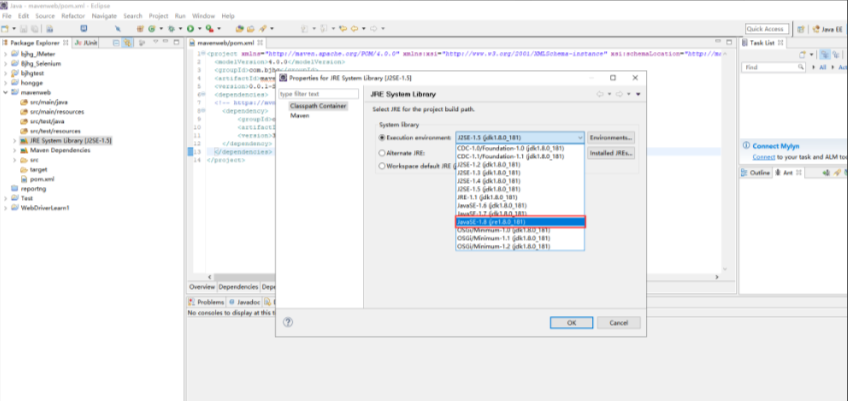
Task: Click the green Run toolbar icon
Action: click(x=190, y=29)
